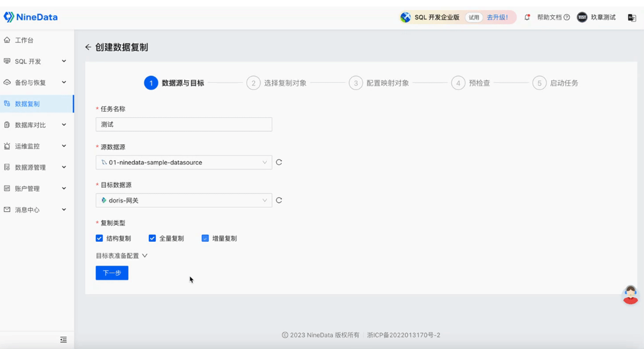
Task: Click the back arrow beside 创建数据复制
Action: 88,47
